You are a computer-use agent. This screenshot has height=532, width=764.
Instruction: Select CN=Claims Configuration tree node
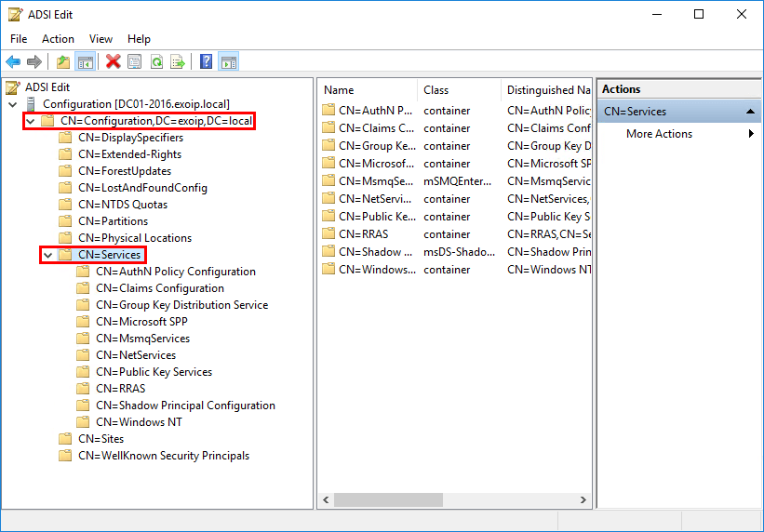(160, 288)
